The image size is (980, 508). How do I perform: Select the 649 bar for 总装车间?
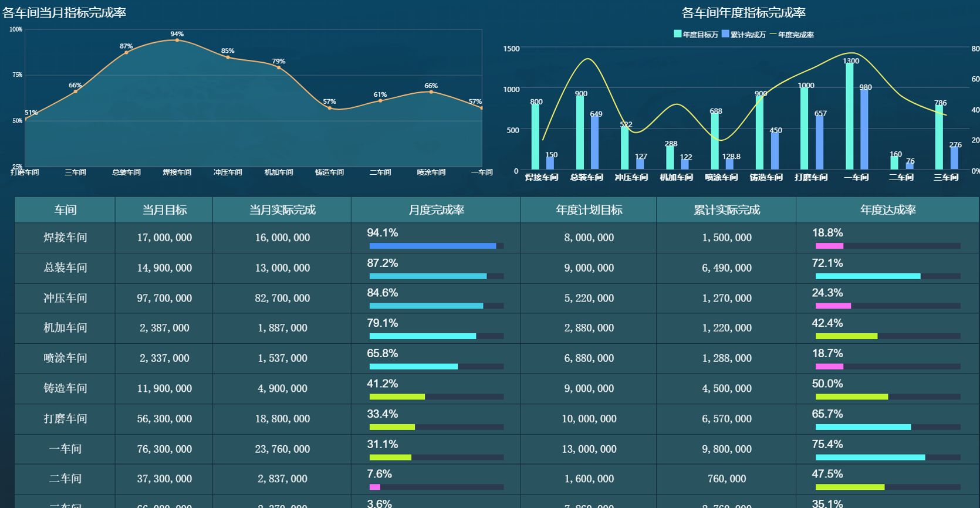(595, 143)
